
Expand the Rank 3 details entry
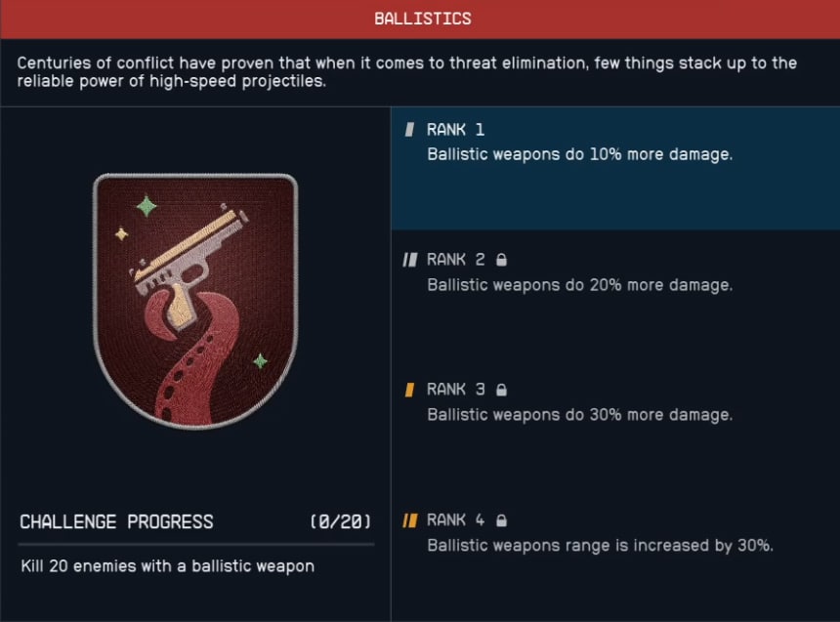coord(615,402)
